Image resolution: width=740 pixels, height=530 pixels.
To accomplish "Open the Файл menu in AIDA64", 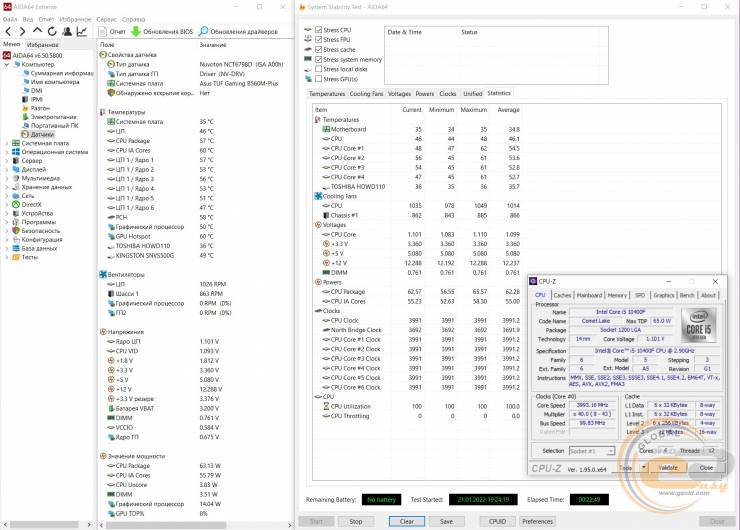I will 10,19.
